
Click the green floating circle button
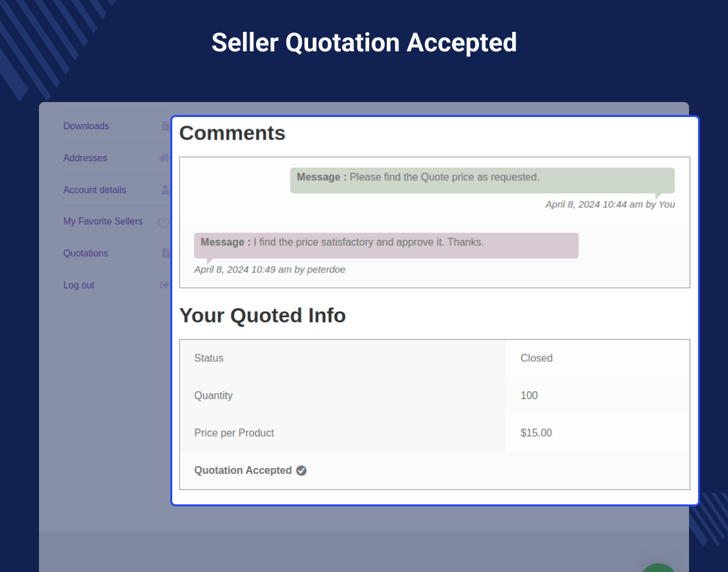(658, 567)
